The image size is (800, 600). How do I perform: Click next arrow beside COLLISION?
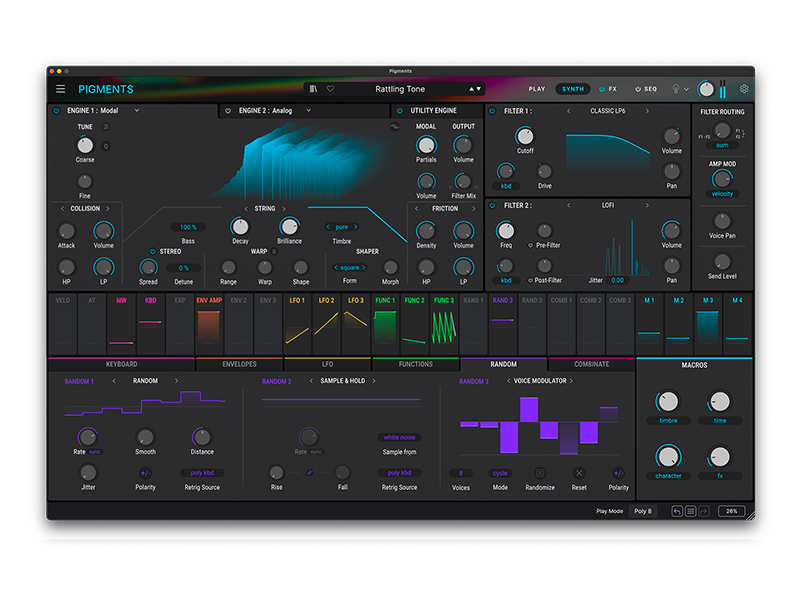coord(108,209)
